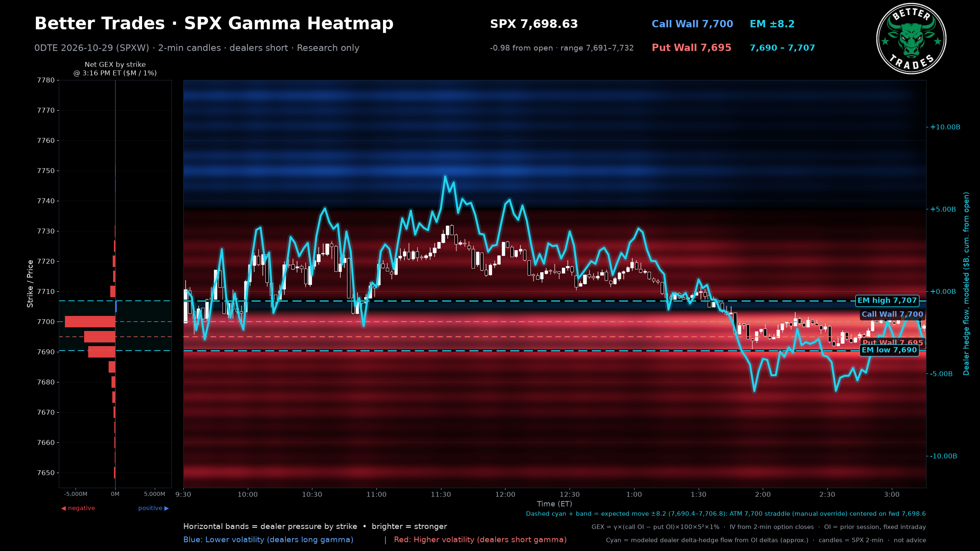Click the 7710 strike GEX bar
The image size is (980, 551).
pyautogui.click(x=113, y=291)
